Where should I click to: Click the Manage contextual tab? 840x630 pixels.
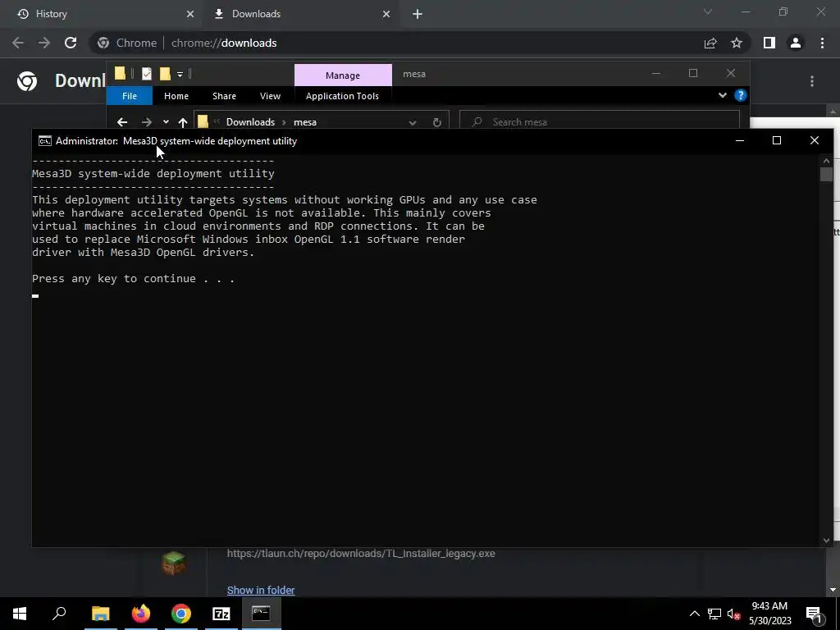tap(343, 75)
